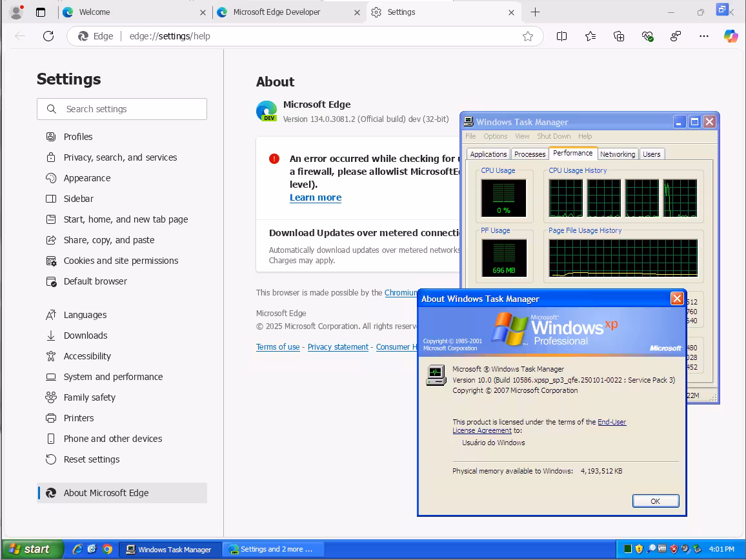Switch to Applications tab in Task Manager
Image resolution: width=746 pixels, height=560 pixels.
[489, 154]
